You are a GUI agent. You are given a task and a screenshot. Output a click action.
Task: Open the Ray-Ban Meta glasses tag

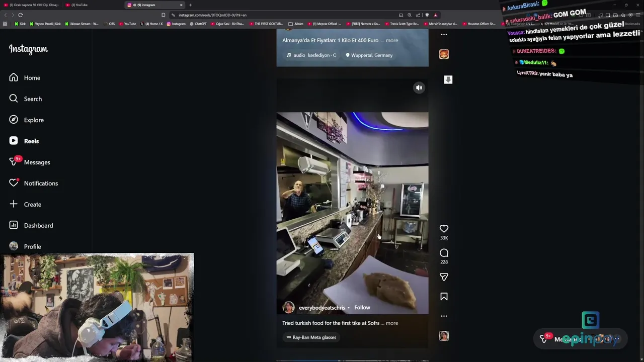point(311,337)
